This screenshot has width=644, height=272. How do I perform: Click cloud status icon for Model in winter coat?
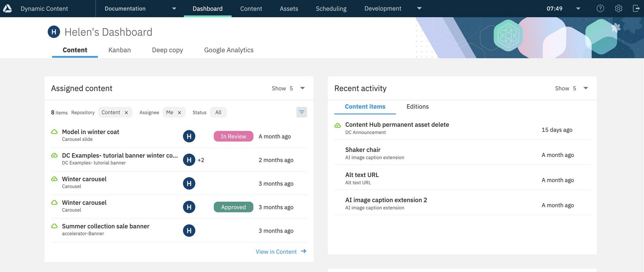[54, 132]
